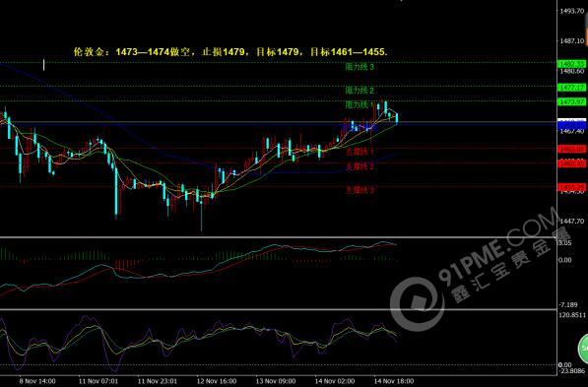This screenshot has height=387, width=588.
Task: Select the 阻力线 3 label
Action: (x=359, y=67)
